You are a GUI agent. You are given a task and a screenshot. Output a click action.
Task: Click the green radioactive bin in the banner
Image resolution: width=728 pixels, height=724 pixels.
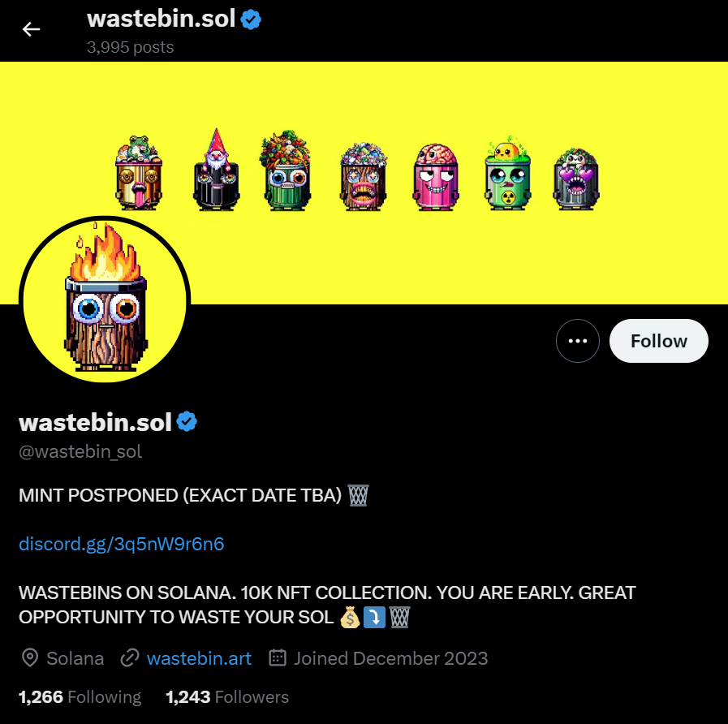coord(508,173)
